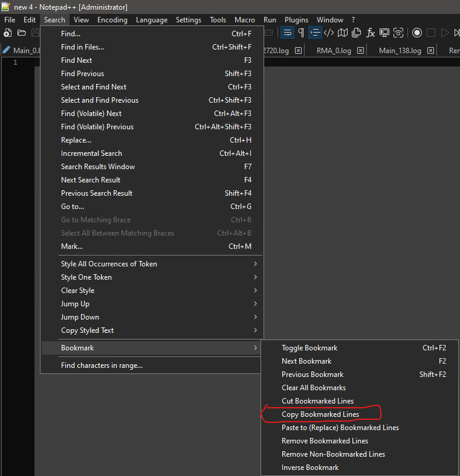Choose Replace... menu entry
460x476 pixels.
pyautogui.click(x=152, y=140)
